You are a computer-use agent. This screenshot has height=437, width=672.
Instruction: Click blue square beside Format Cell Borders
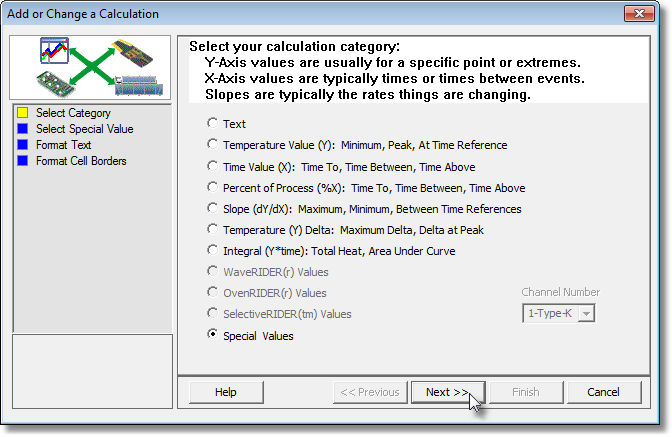coord(22,161)
